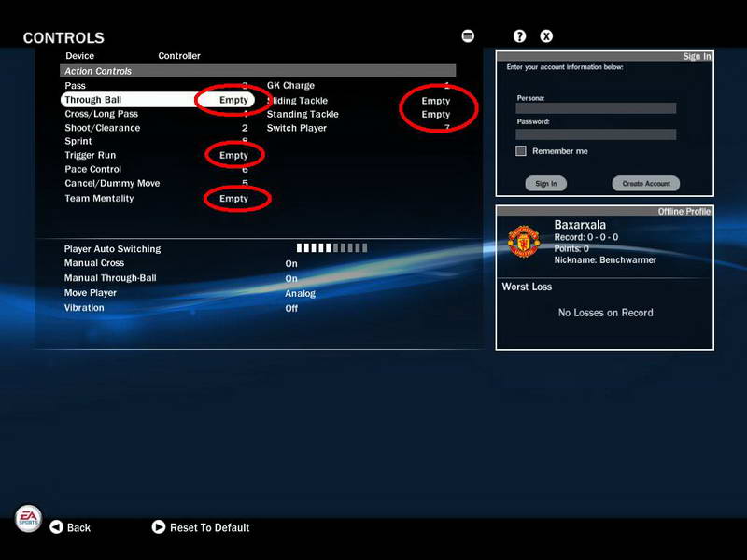
Task: Click Reset To Default text
Action: click(209, 527)
